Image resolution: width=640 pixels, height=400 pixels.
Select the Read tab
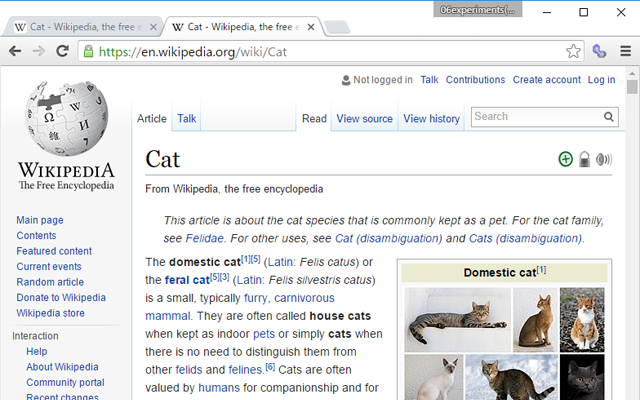pyautogui.click(x=314, y=119)
